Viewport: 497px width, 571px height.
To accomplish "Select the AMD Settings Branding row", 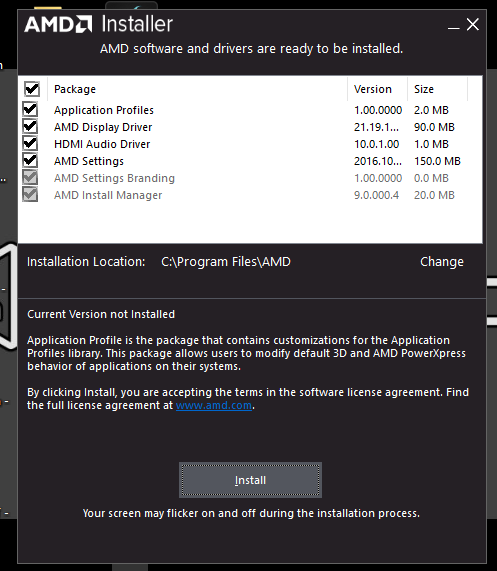I will 250,178.
